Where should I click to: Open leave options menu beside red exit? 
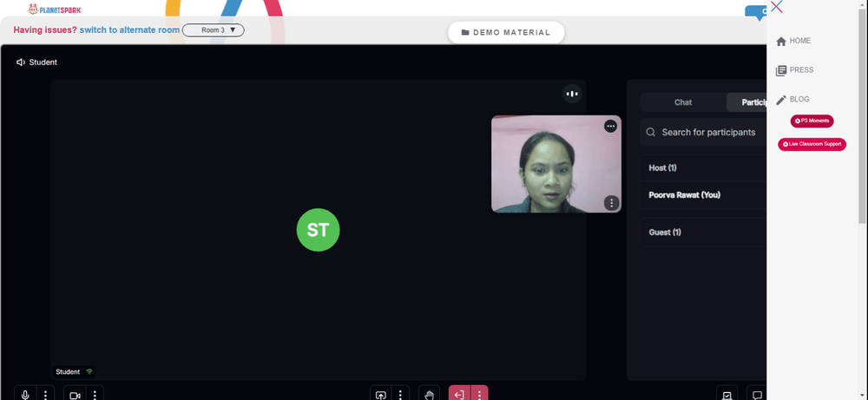click(x=479, y=395)
